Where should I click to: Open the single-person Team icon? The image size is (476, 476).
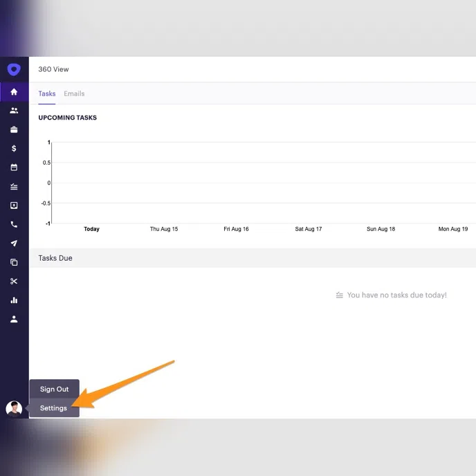14,319
